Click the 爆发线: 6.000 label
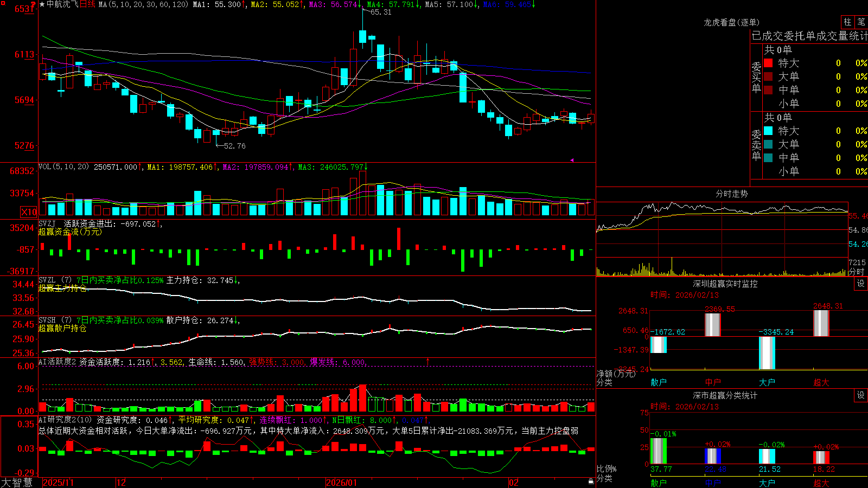This screenshot has width=868, height=488. (338, 362)
